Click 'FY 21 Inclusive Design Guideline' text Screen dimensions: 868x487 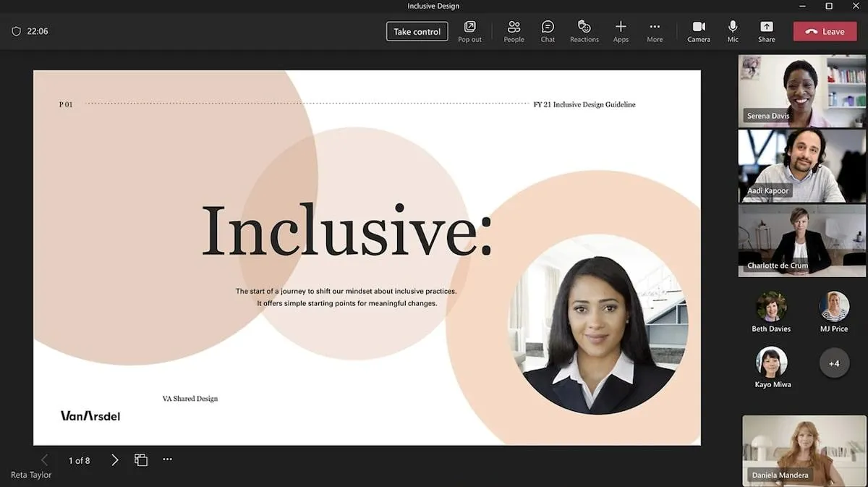point(584,105)
